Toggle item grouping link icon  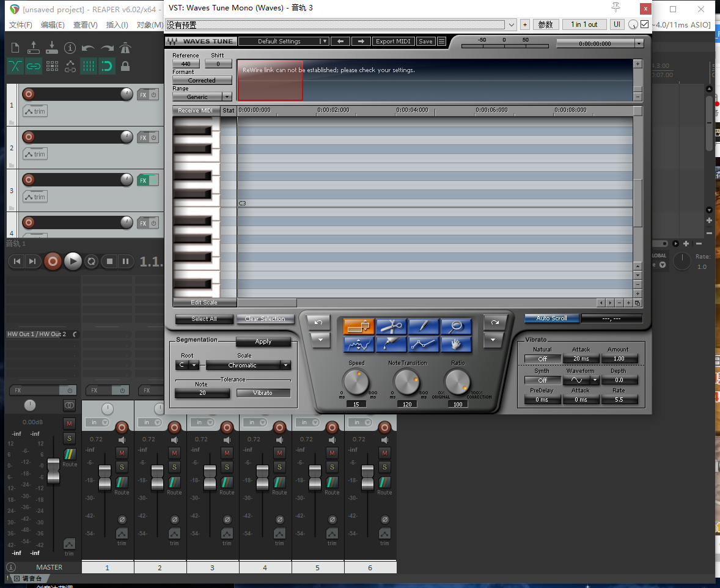(x=34, y=66)
